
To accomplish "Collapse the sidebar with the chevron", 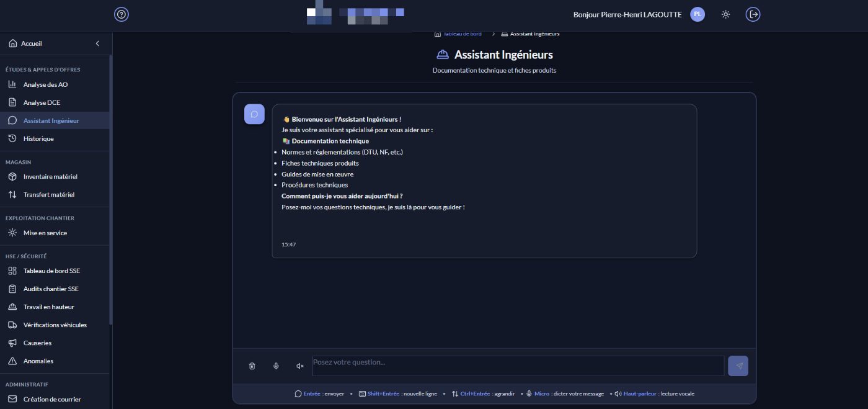I will tap(97, 43).
